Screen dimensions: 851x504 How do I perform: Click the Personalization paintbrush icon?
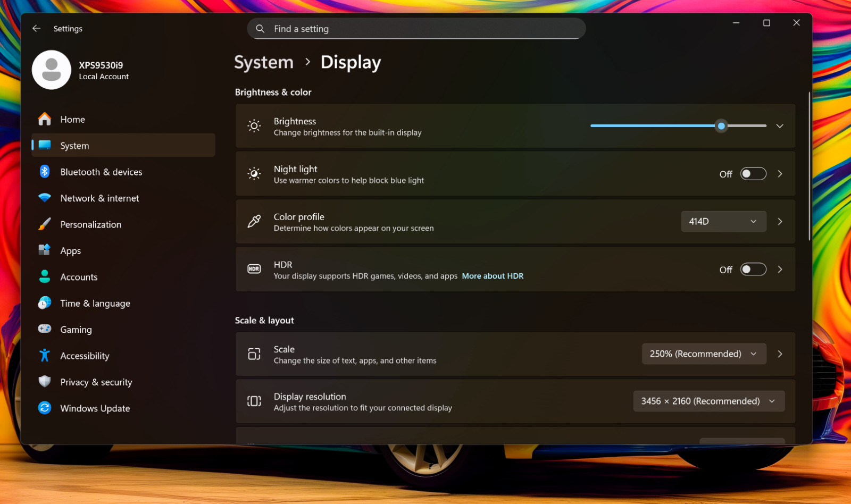pyautogui.click(x=45, y=224)
